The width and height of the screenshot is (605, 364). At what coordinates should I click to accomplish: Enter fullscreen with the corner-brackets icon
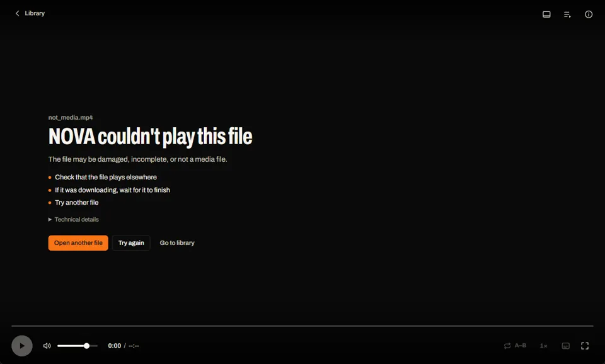[585, 346]
